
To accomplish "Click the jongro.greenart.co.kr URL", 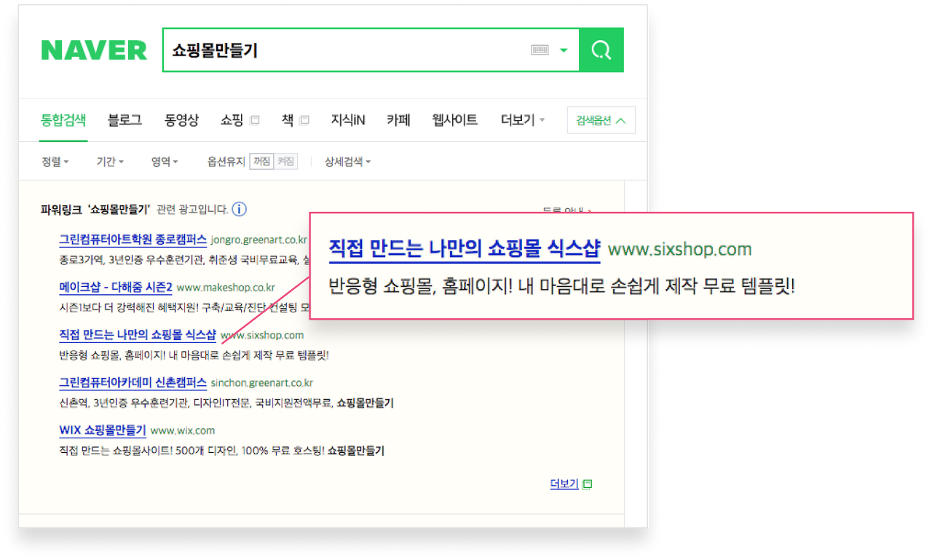I will click(259, 240).
